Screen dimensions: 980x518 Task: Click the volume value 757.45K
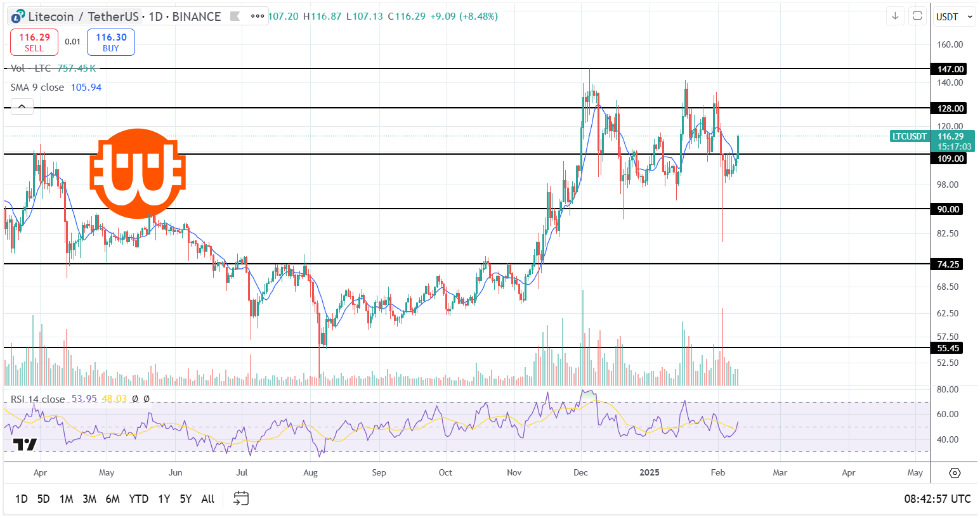(x=77, y=68)
